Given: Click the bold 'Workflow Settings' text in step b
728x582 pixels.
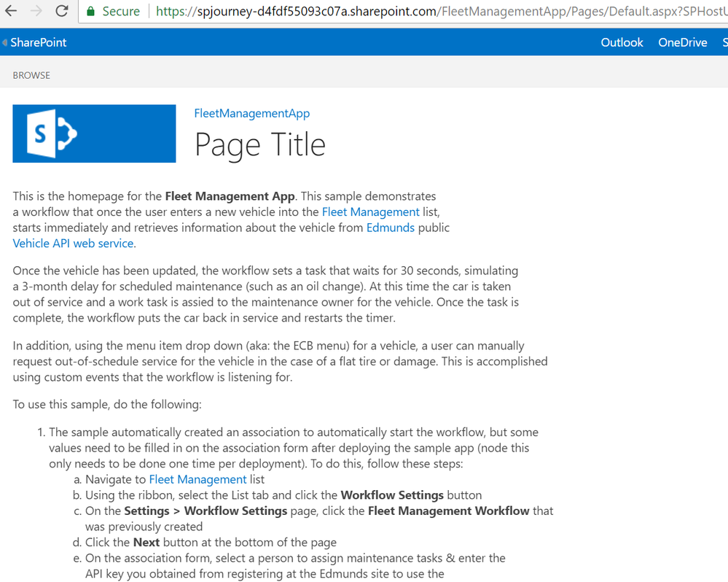Looking at the screenshot, I should (x=392, y=496).
